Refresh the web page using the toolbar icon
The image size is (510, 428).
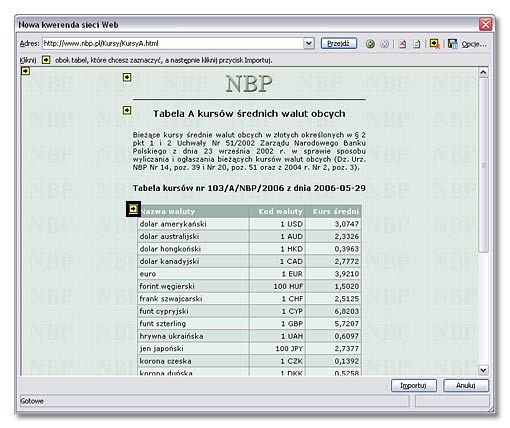click(x=416, y=44)
